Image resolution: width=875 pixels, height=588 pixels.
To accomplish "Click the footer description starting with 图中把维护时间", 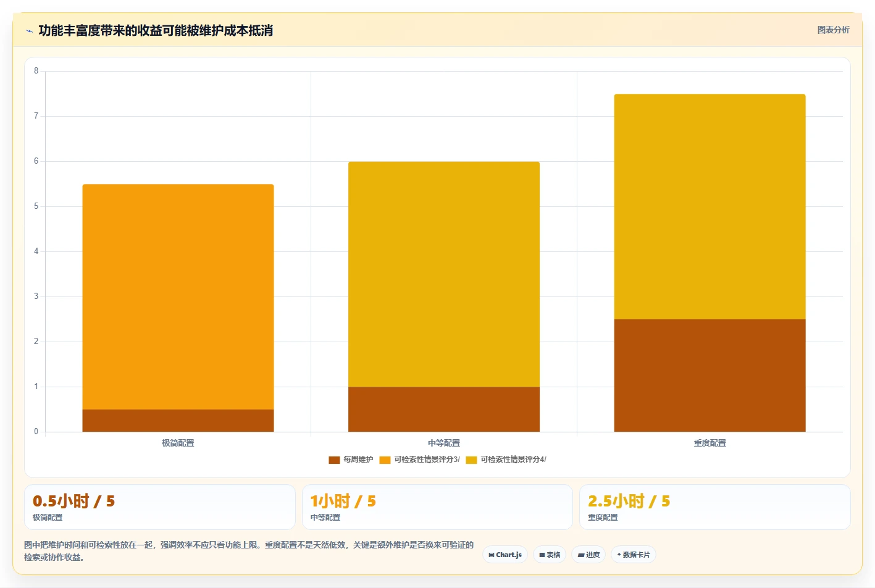I will click(x=249, y=551).
